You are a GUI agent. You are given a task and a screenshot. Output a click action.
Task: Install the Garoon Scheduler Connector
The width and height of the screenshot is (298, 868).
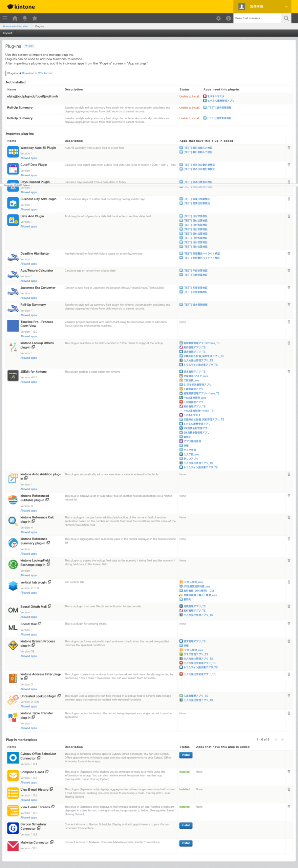coord(186,825)
